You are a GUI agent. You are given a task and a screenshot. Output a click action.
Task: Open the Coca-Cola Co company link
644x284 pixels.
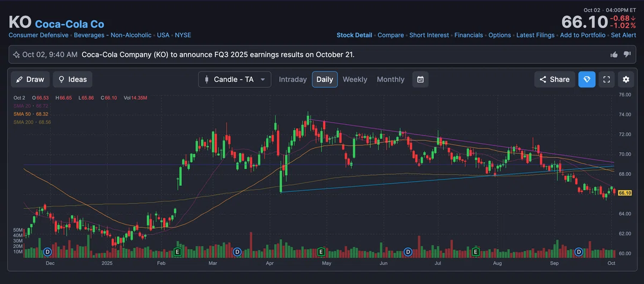70,24
